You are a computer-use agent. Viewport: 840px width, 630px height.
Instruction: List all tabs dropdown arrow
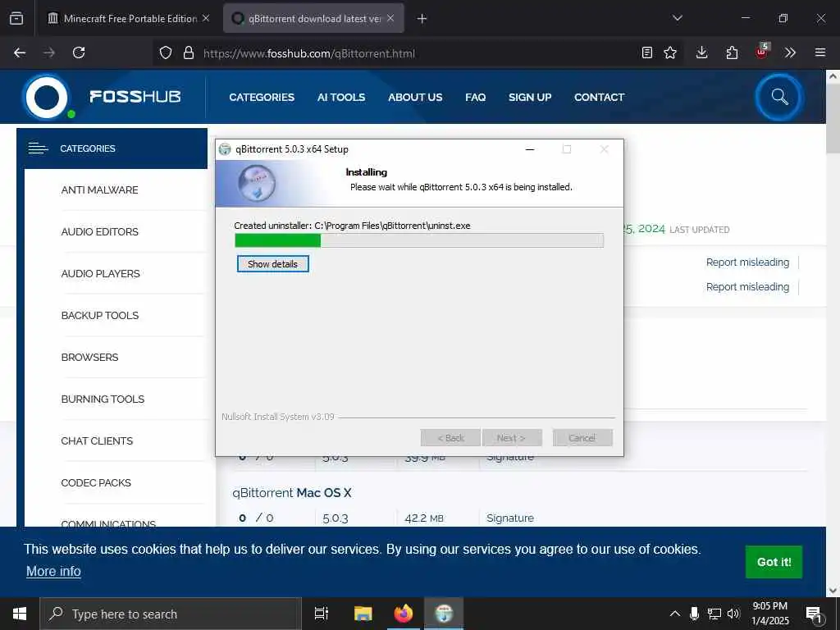pos(678,18)
